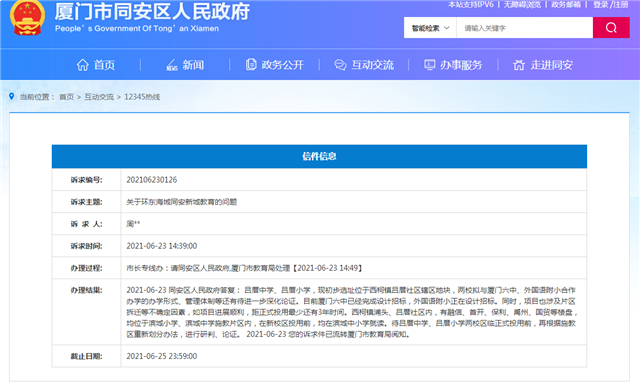Image resolution: width=640 pixels, height=387 pixels.
Task: Click the 诉求主题 label
Action: point(86,202)
